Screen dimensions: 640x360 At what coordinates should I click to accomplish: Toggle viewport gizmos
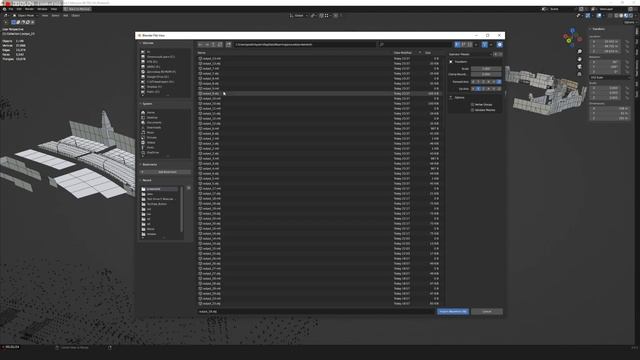588,16
